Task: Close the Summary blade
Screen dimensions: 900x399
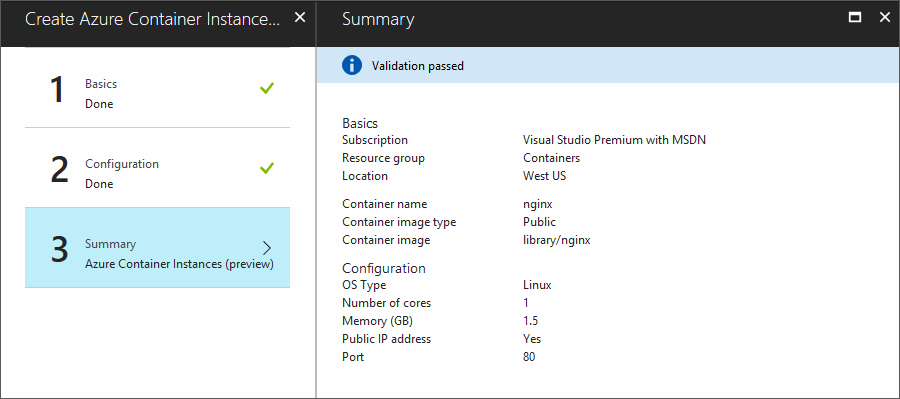Action: coord(885,18)
